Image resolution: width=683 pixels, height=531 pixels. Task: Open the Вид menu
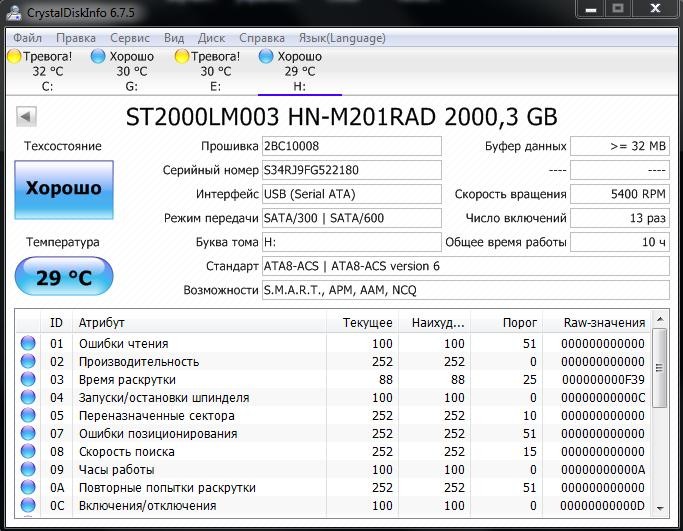(x=174, y=38)
